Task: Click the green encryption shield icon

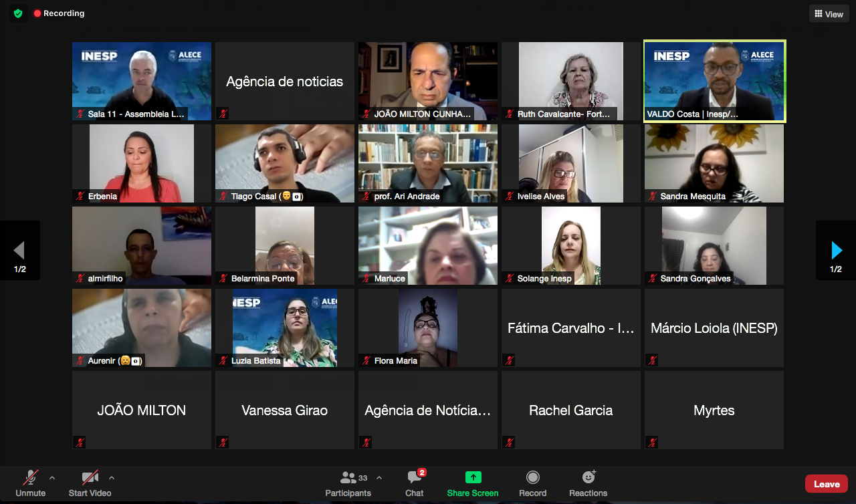Action: pyautogui.click(x=18, y=13)
